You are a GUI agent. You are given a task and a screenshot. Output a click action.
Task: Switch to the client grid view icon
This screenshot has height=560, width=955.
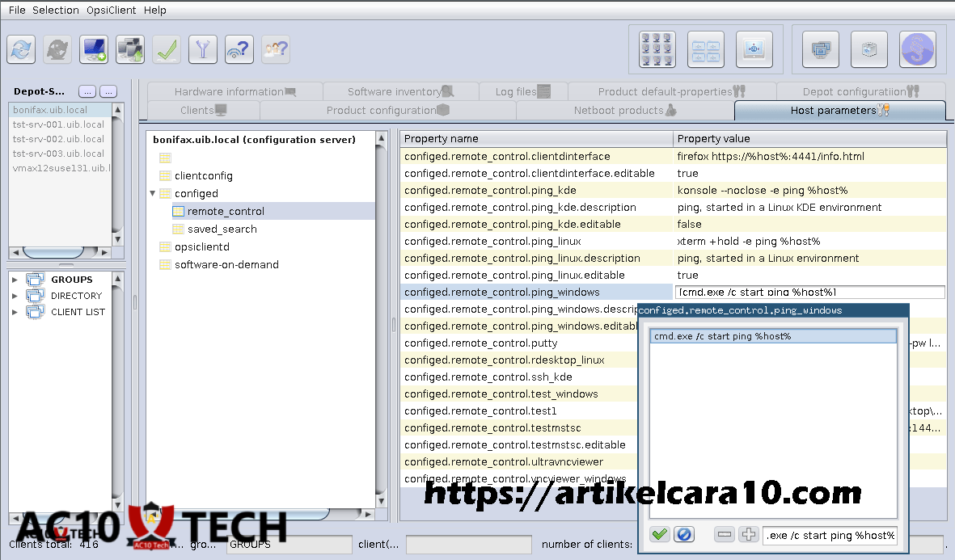(x=657, y=50)
